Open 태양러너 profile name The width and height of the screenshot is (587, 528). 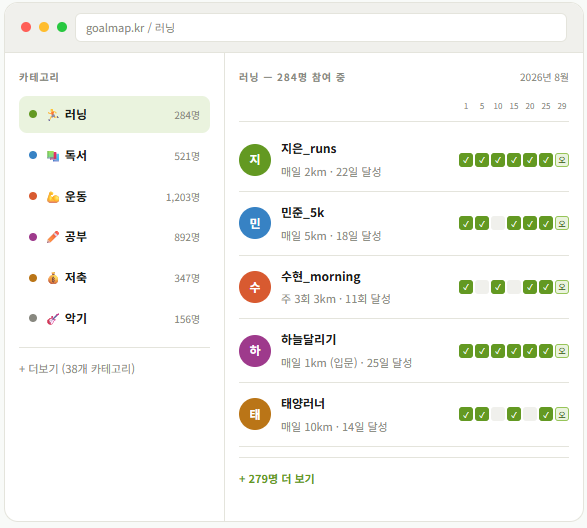303,404
